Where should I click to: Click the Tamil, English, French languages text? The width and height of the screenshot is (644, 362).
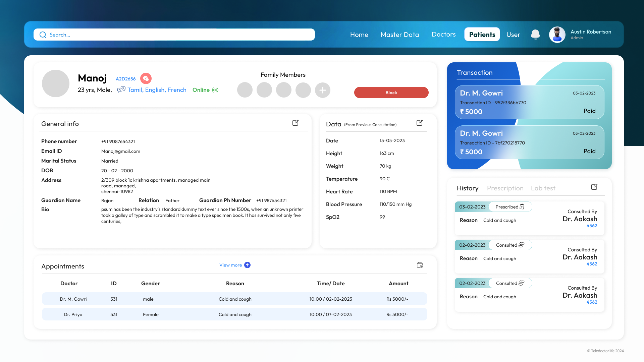point(157,90)
